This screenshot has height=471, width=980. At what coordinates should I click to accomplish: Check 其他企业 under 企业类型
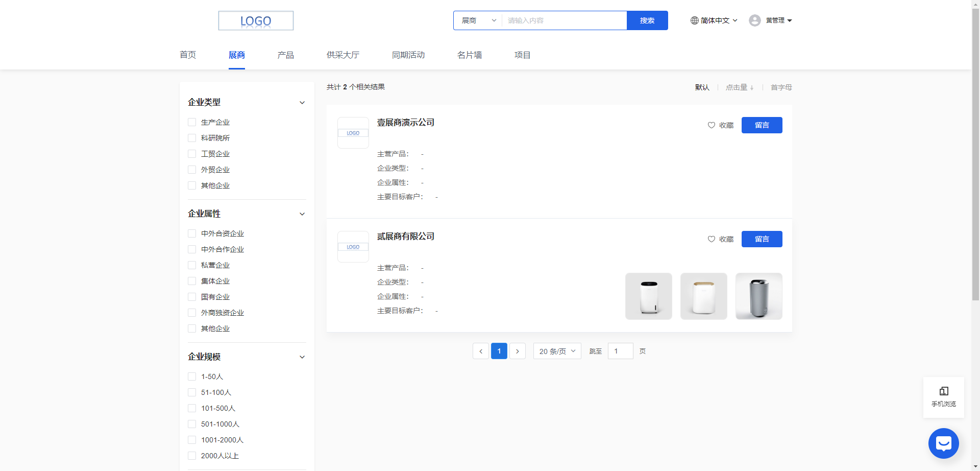click(x=192, y=185)
